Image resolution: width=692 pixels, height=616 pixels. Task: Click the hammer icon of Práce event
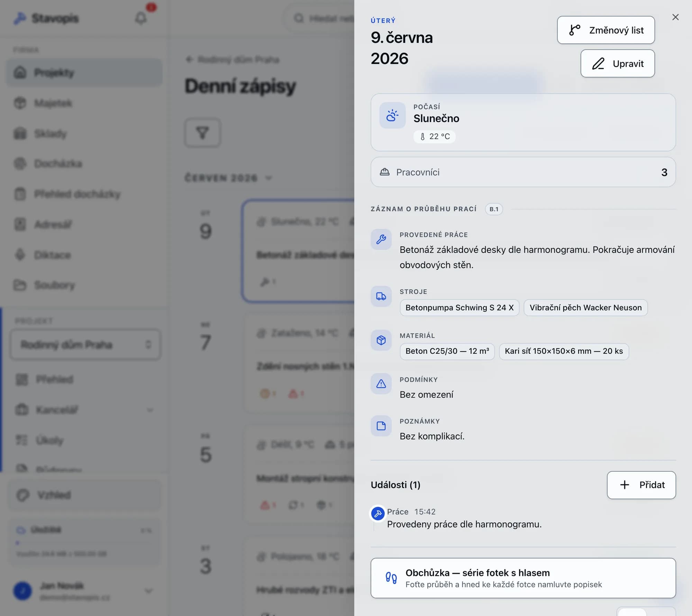pos(377,514)
